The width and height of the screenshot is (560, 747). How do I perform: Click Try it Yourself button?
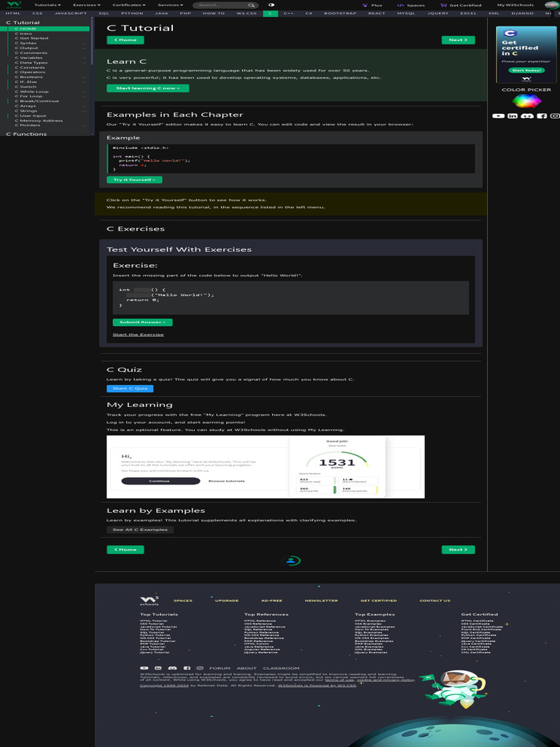click(134, 179)
